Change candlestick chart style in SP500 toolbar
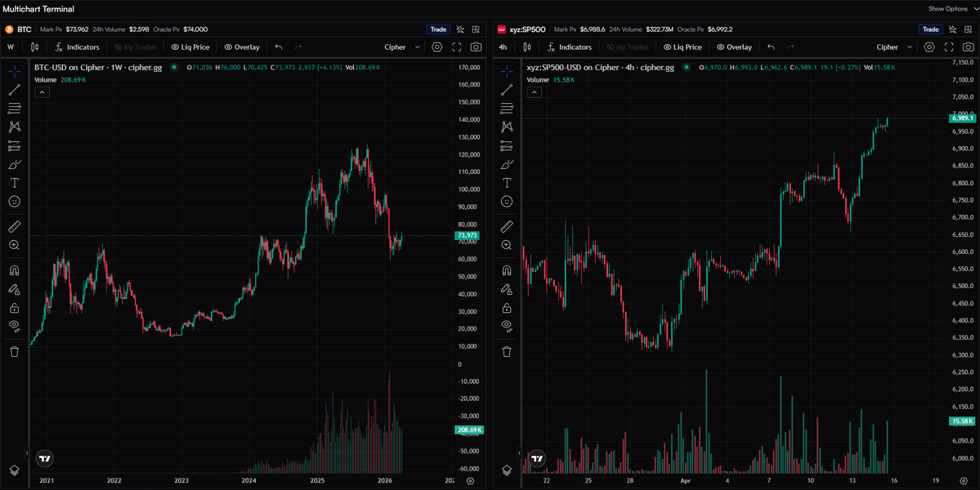This screenshot has width=980, height=490. coord(527,47)
